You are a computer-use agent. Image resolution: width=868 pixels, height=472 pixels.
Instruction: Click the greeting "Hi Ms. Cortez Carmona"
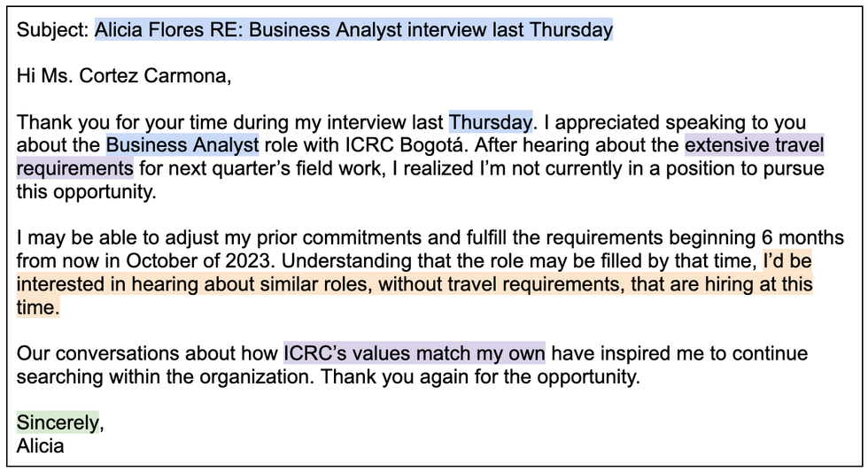[x=122, y=77]
